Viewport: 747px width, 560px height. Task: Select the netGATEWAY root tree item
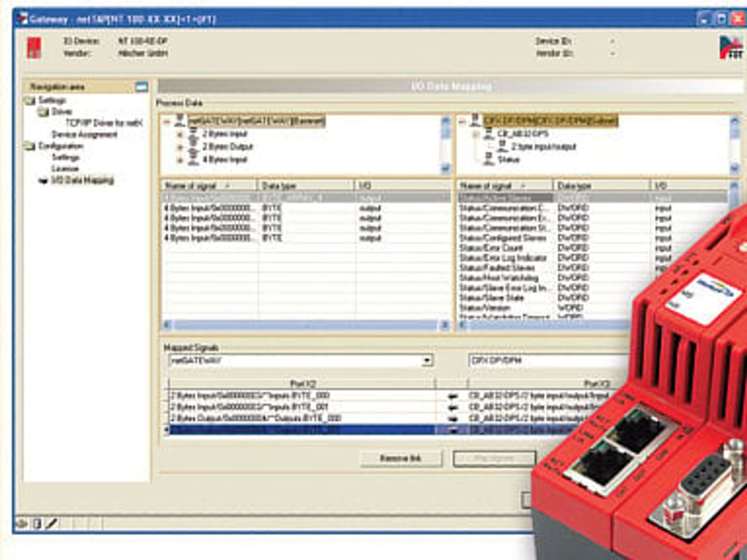(x=256, y=121)
